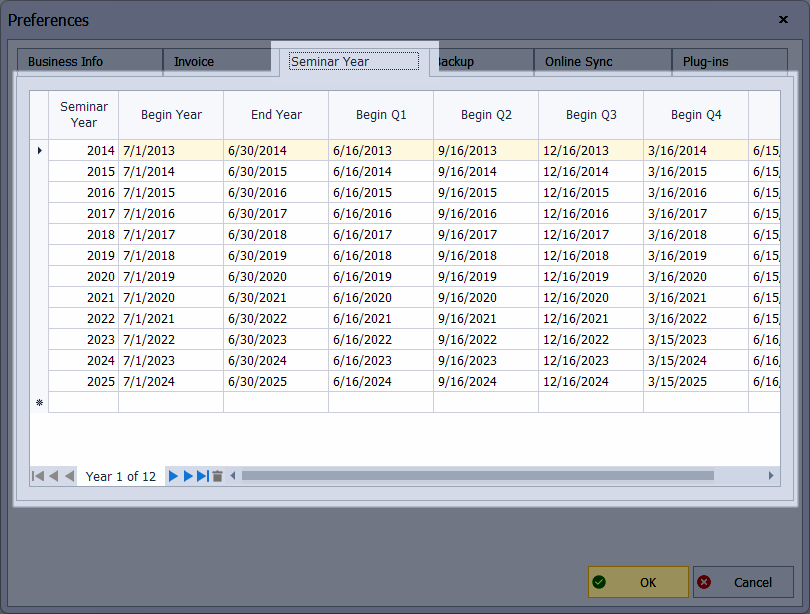
Task: Click the horizontal scrollbar left arrow
Action: pyautogui.click(x=233, y=476)
